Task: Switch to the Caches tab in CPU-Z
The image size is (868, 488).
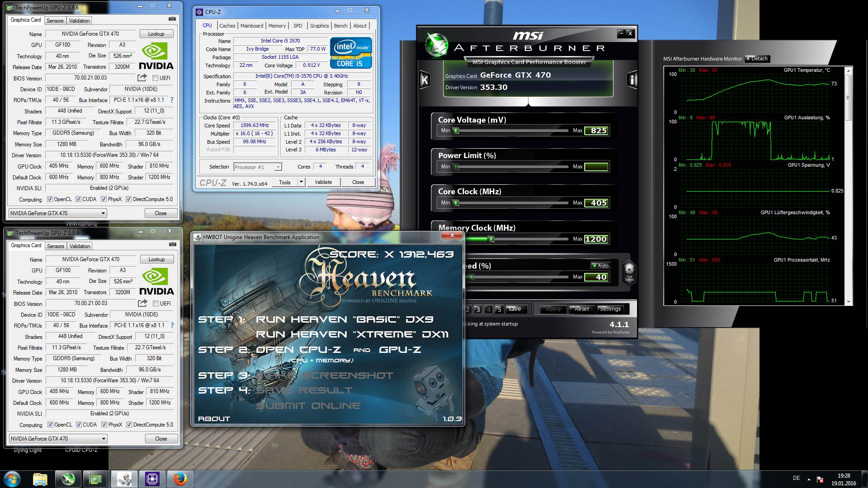Action: pos(227,26)
